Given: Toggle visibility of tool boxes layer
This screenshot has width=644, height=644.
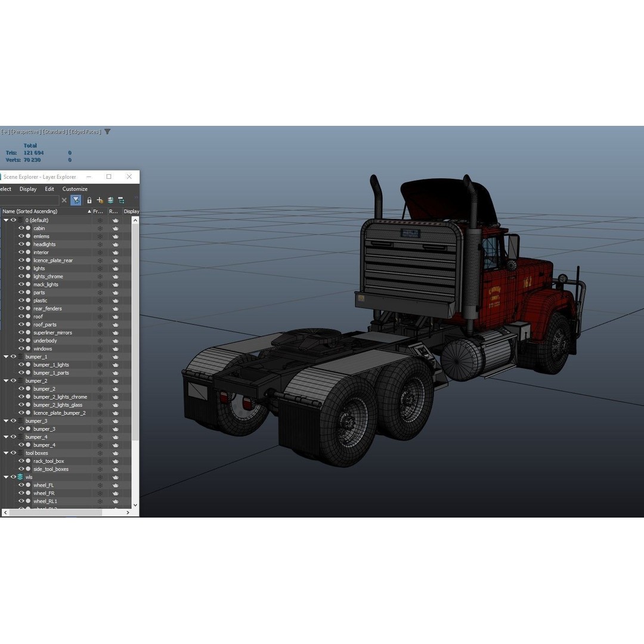Looking at the screenshot, I should tap(13, 453).
